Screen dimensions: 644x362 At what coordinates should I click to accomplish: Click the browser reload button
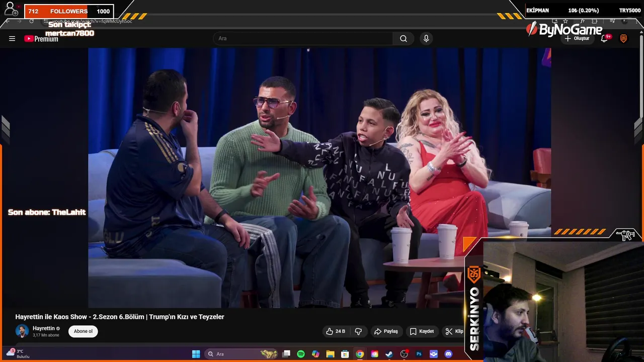click(31, 21)
